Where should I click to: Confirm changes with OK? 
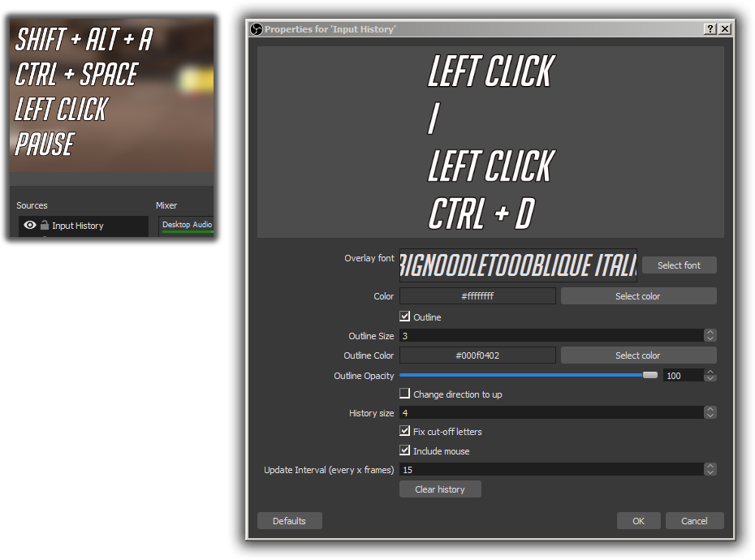click(x=638, y=520)
